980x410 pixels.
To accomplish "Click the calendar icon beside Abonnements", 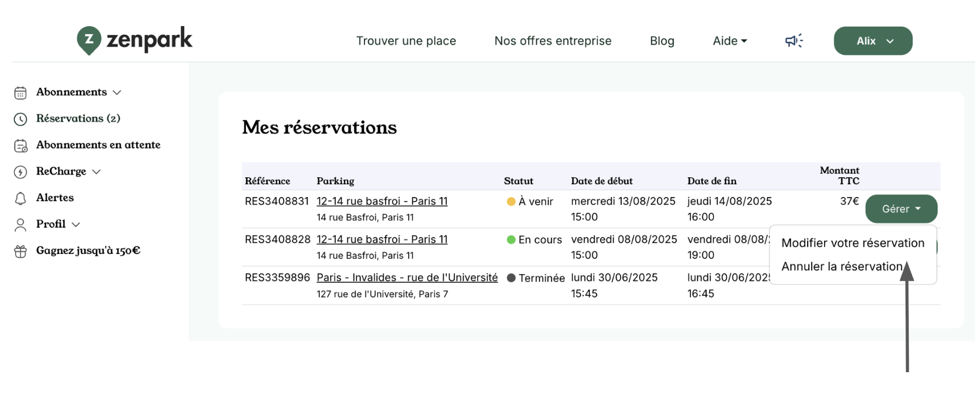I will pos(20,93).
